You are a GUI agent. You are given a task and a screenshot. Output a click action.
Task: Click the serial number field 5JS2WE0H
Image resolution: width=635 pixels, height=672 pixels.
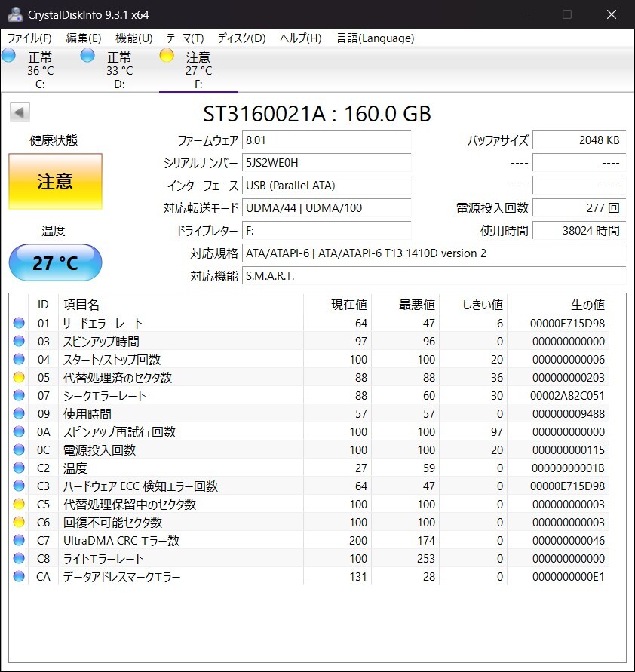pyautogui.click(x=327, y=163)
